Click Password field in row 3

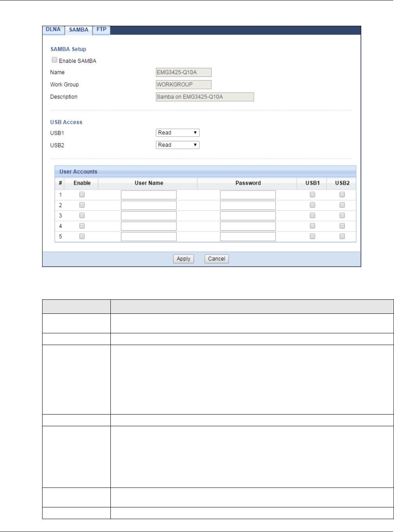248,216
